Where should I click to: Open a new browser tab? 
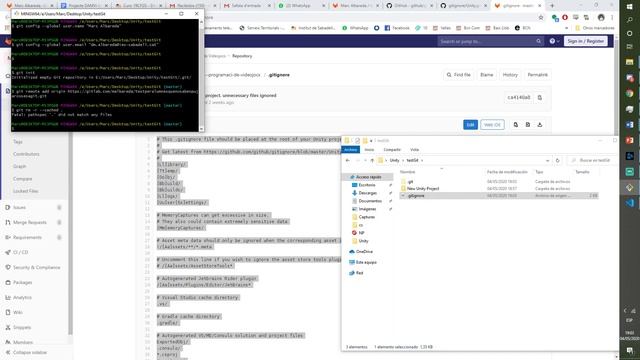[x=552, y=6]
